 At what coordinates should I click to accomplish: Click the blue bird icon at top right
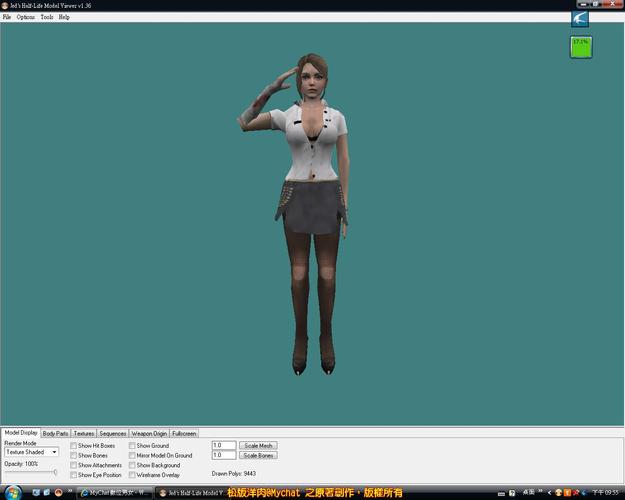[x=580, y=19]
